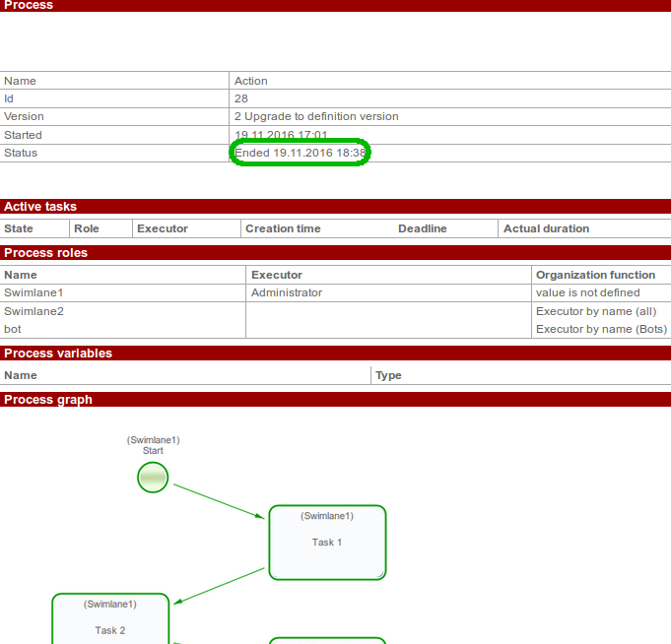This screenshot has height=644, width=671.
Task: Select the Task 2 node in graph
Action: (110, 621)
